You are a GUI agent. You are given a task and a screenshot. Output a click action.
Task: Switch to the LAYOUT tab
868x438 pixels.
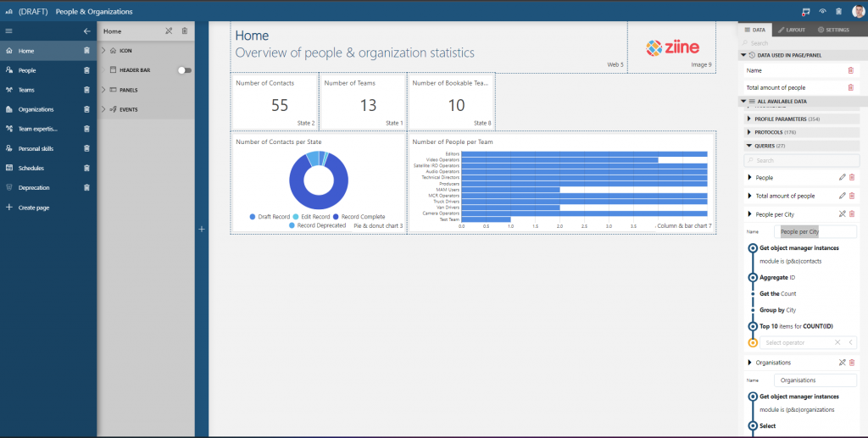(x=792, y=30)
